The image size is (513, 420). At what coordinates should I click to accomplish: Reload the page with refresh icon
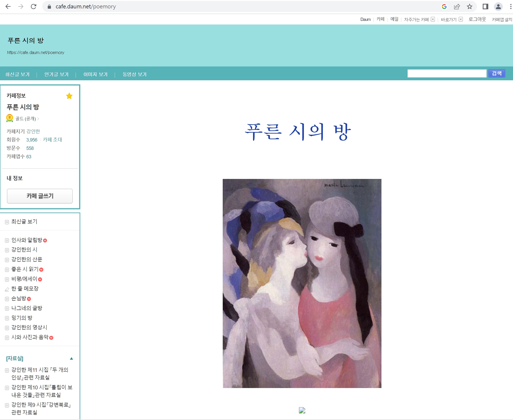point(34,7)
